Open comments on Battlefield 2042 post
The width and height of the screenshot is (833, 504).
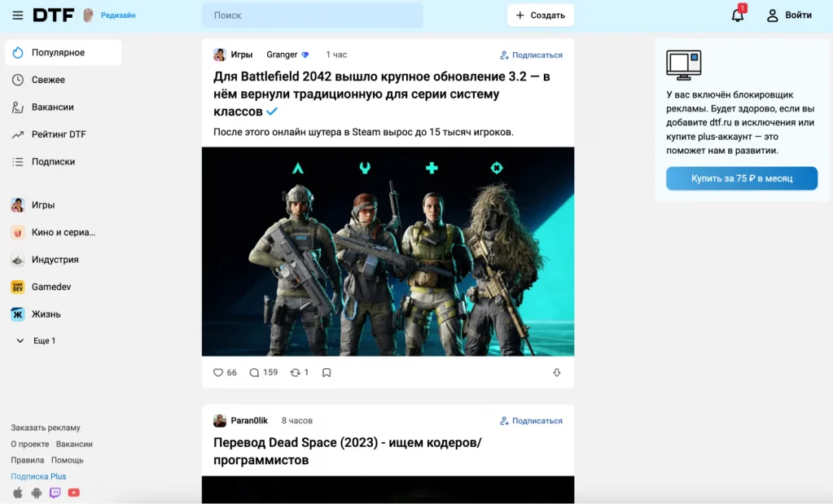pos(254,372)
